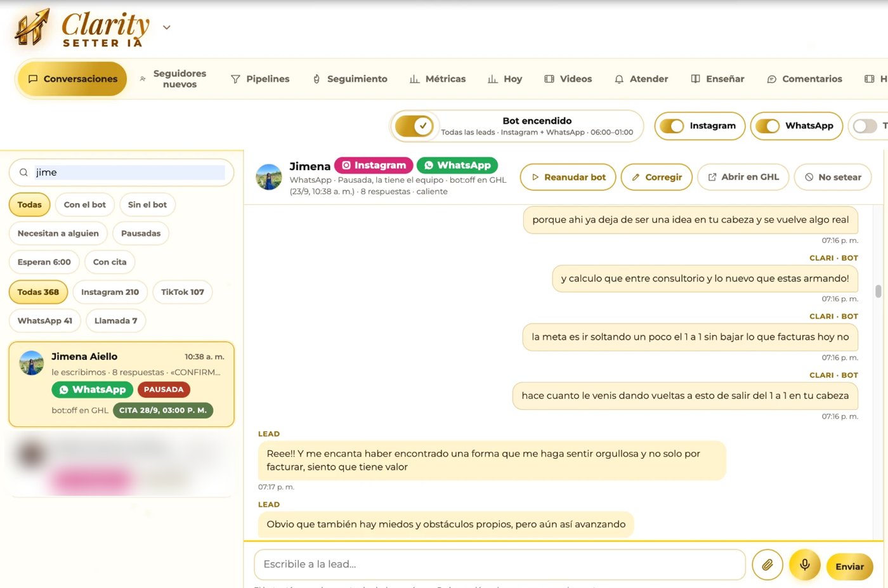Go to Seguidores nuevos tab
Screen dimensions: 888x588
173,79
